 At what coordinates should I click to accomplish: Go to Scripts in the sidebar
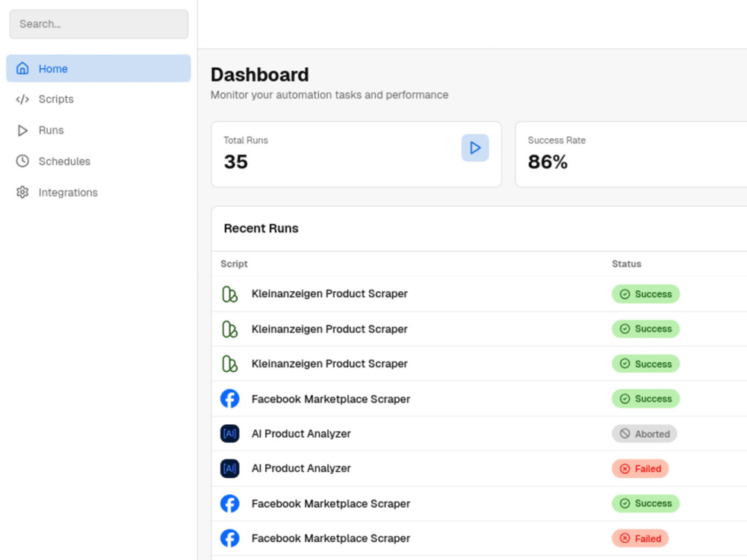pos(99,99)
